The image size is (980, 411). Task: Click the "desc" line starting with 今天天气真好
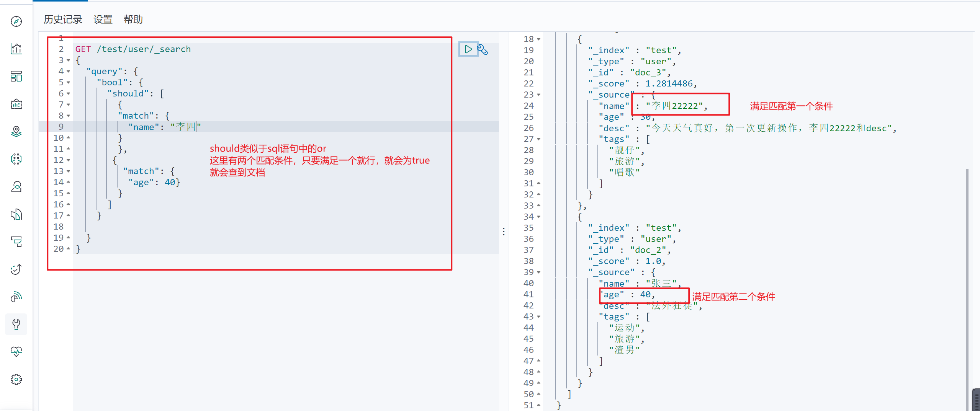coord(748,128)
